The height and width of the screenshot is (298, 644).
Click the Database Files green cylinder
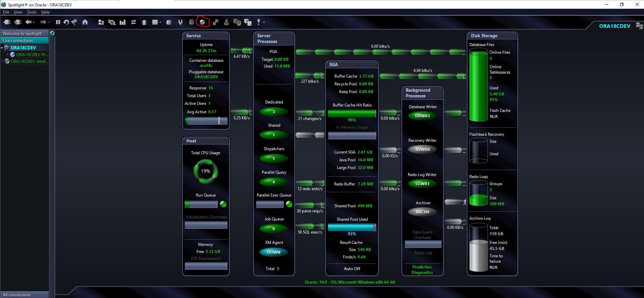[478, 85]
